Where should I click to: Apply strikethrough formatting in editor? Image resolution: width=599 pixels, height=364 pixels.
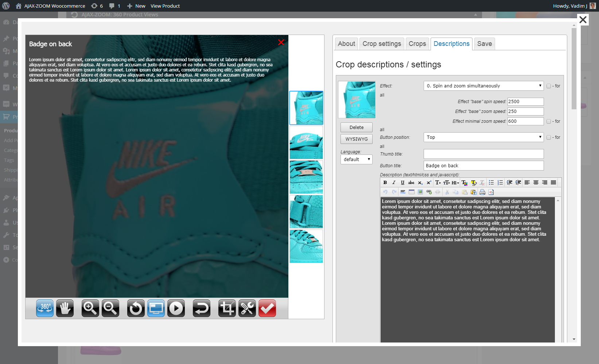(411, 183)
